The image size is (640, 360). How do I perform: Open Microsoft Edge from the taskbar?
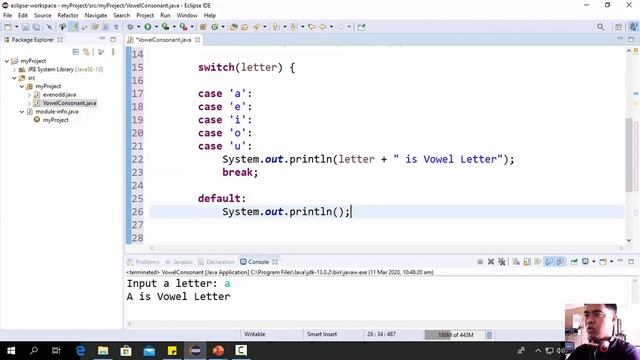80,351
